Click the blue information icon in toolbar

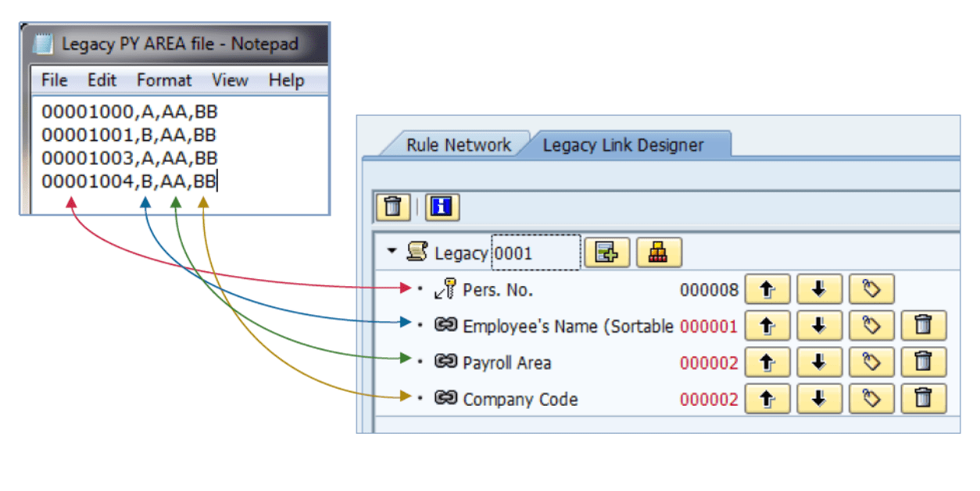click(442, 207)
